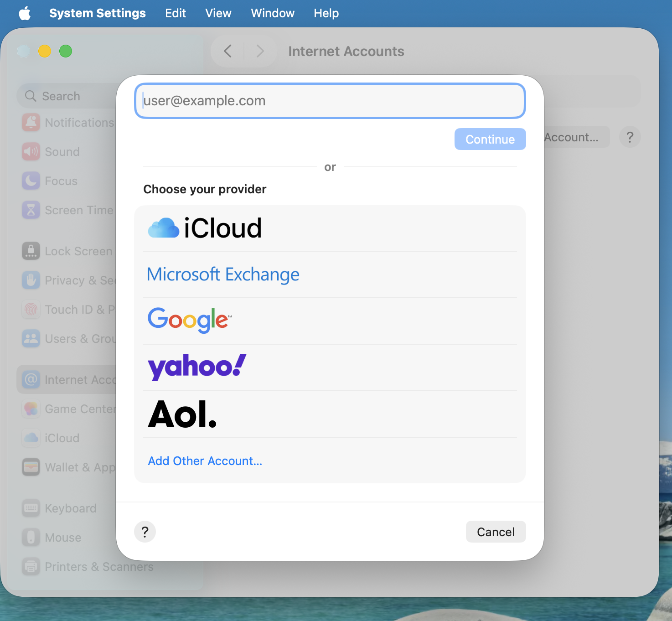Open Notifications settings via sidebar icon

click(x=31, y=122)
